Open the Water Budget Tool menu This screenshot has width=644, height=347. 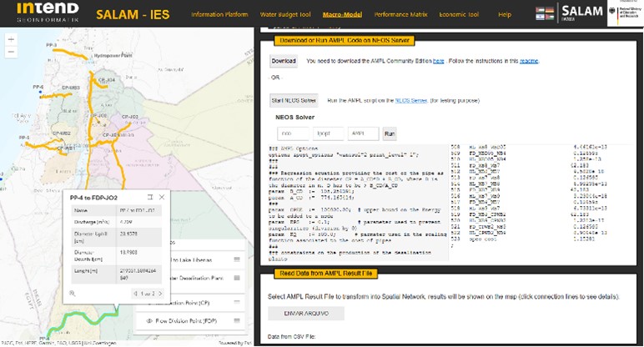point(285,14)
